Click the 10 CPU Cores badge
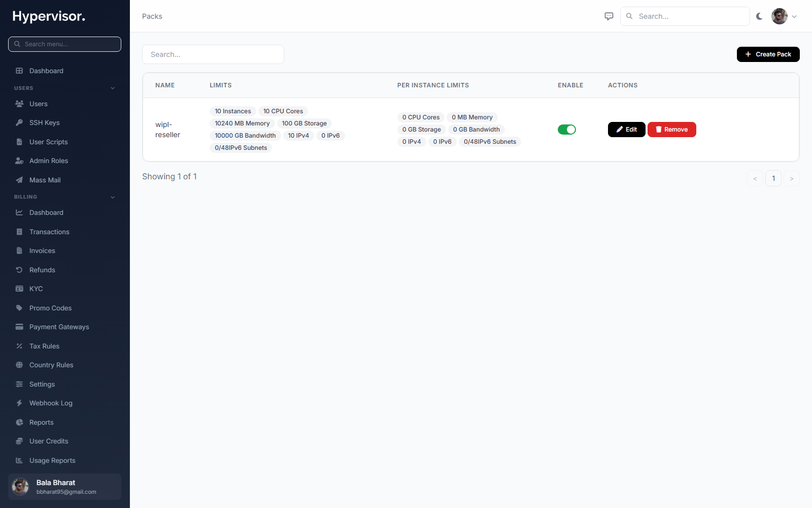The image size is (812, 508). (x=283, y=111)
